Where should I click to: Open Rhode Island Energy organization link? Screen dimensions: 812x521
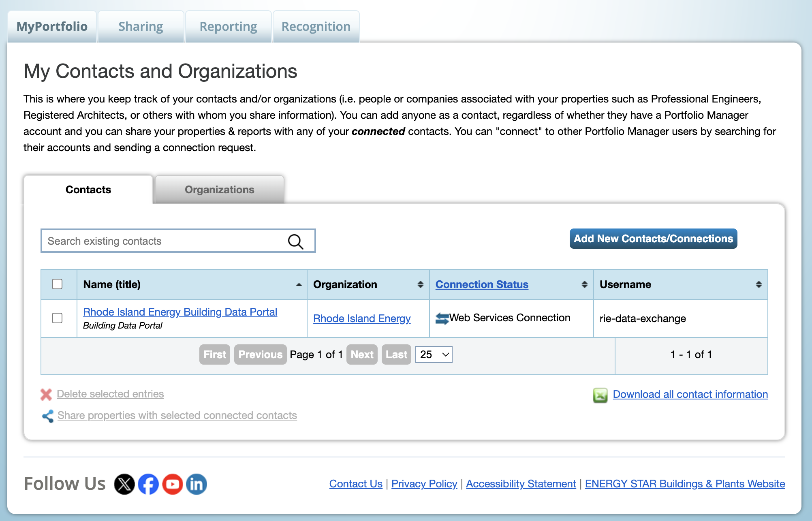(x=362, y=318)
